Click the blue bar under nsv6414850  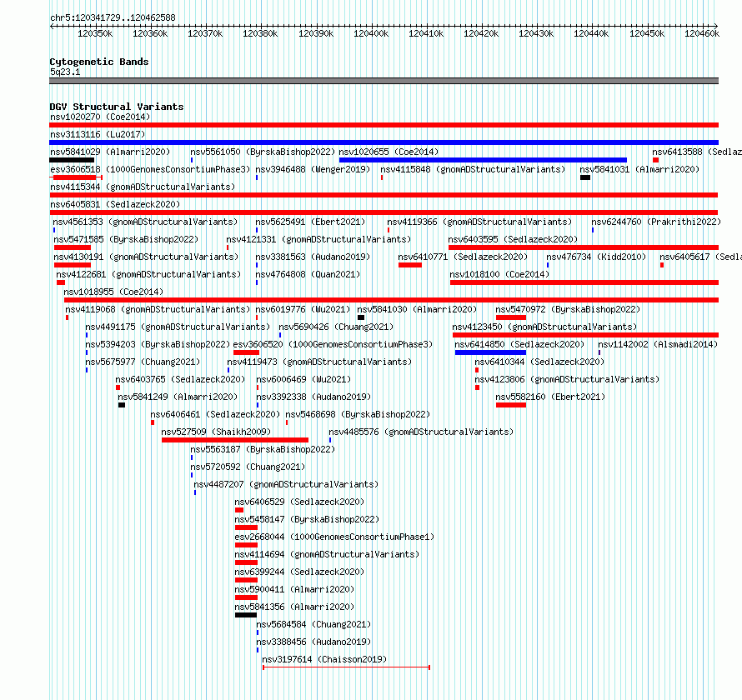(x=490, y=352)
